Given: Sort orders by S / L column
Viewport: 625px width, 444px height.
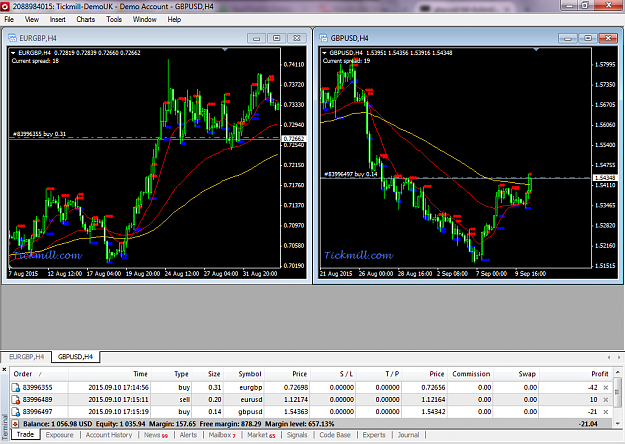Looking at the screenshot, I should click(333, 374).
